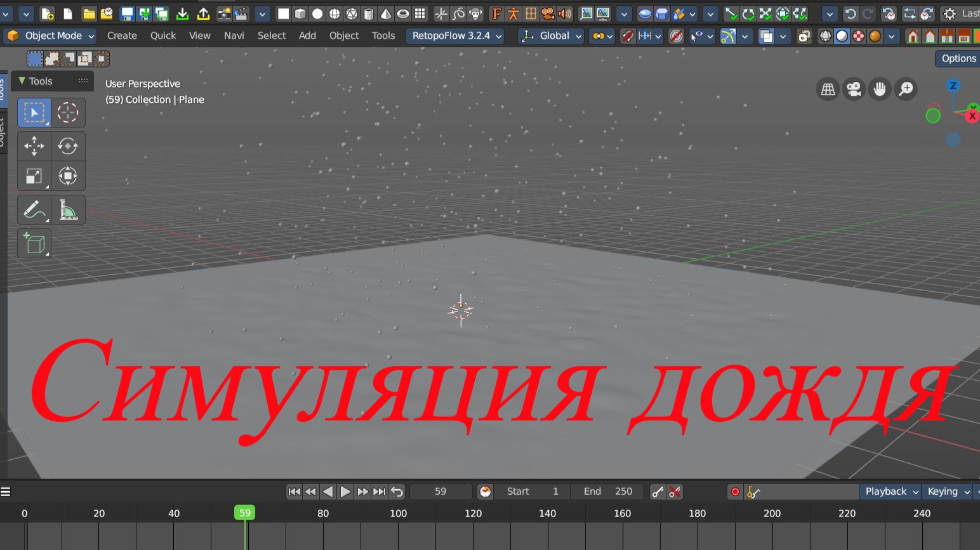The height and width of the screenshot is (550, 980).
Task: Open the RetopoFlow 3.2.4 dropdown
Action: coord(456,36)
